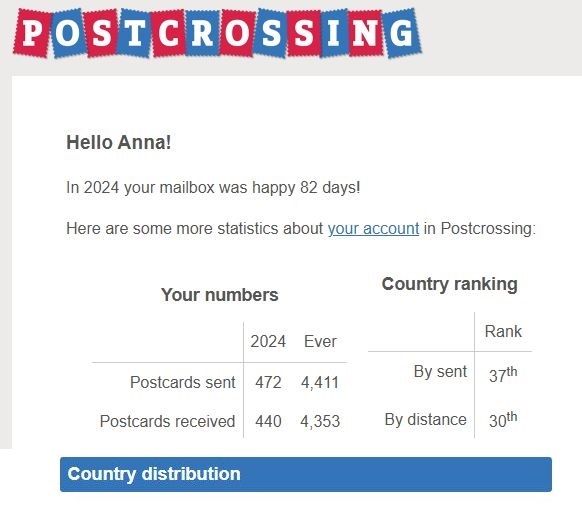Click the Postcrossing logo banner
Image resolution: width=582 pixels, height=510 pixels.
tap(218, 33)
